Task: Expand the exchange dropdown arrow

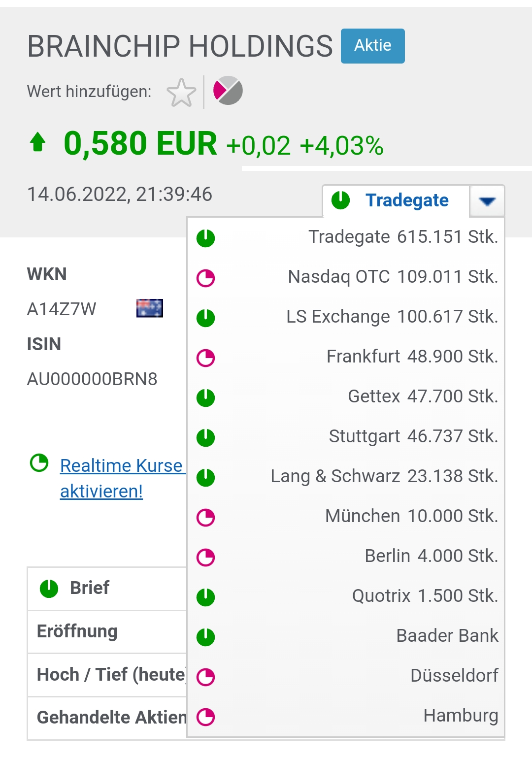Action: pos(487,201)
